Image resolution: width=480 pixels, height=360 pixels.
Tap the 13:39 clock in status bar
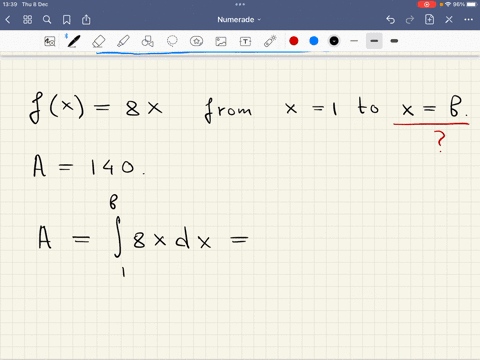click(x=9, y=4)
